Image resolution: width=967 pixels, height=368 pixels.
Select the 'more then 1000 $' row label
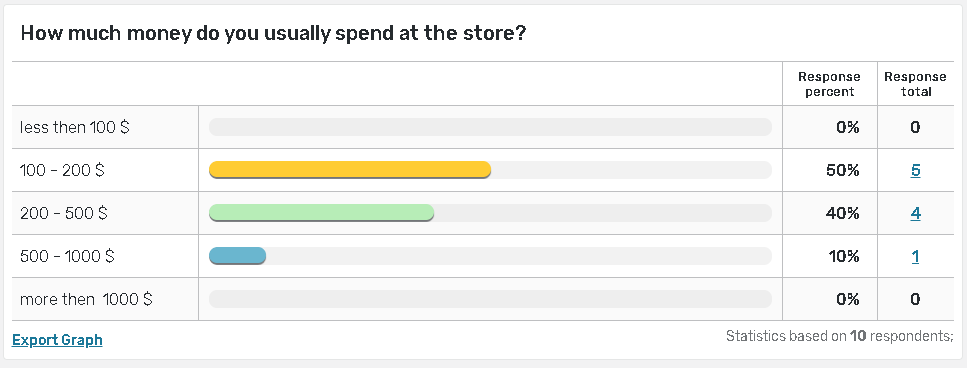86,300
